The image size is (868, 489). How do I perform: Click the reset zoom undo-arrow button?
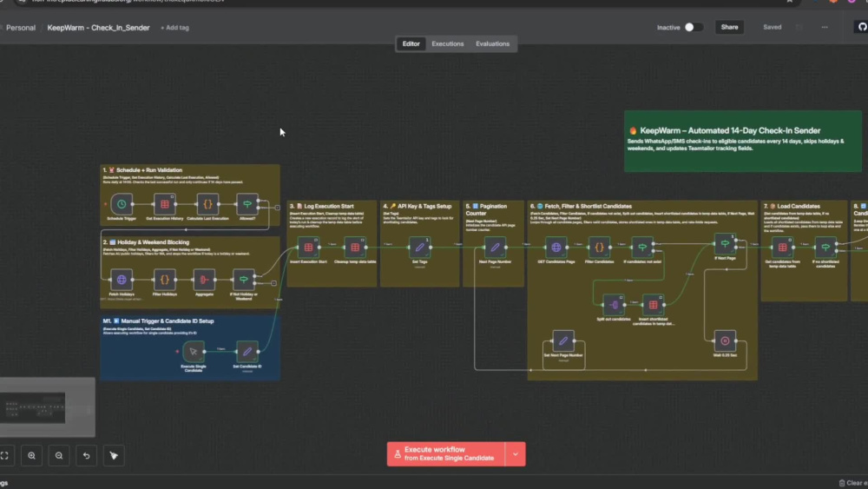click(x=86, y=456)
